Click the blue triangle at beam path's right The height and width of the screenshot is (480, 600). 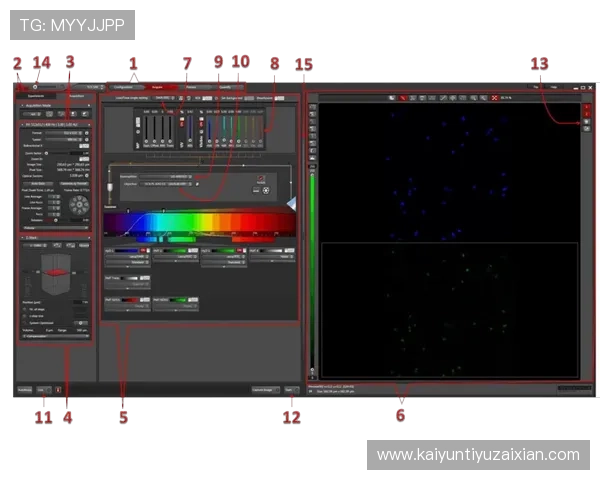point(291,204)
